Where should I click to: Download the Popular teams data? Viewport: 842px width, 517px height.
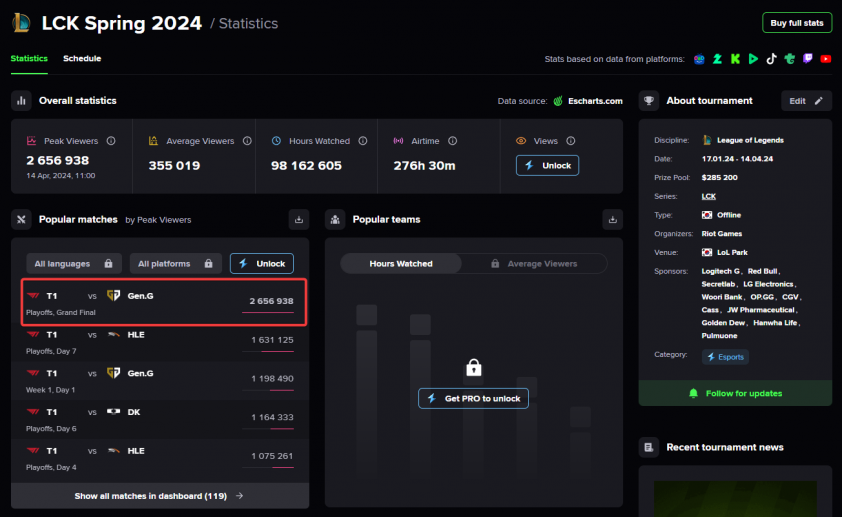point(613,220)
